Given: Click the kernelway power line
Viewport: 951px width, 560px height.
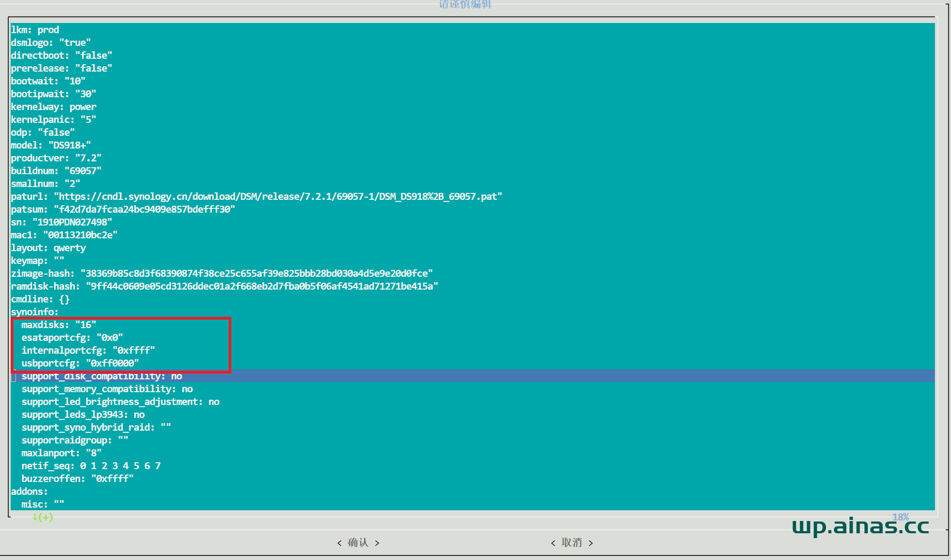Looking at the screenshot, I should pos(53,107).
